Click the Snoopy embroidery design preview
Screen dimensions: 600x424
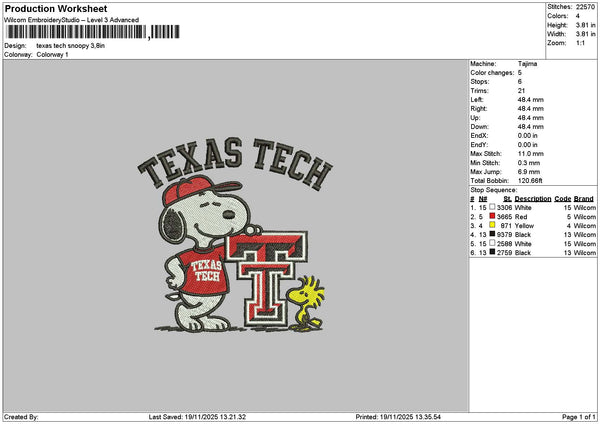coord(235,235)
